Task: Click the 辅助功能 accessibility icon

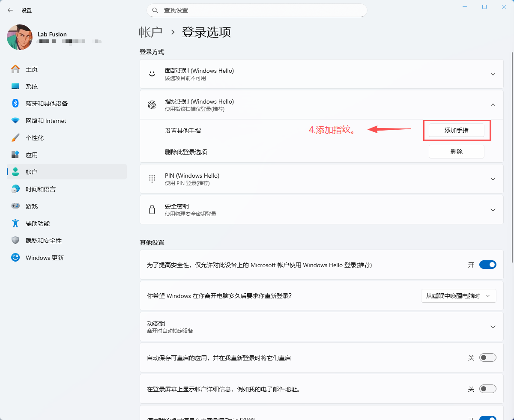Action: (x=15, y=223)
